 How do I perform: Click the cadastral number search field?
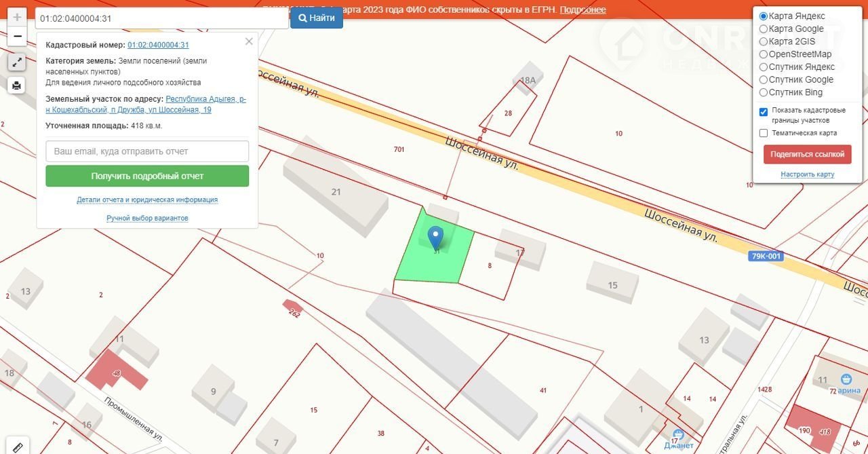(161, 18)
